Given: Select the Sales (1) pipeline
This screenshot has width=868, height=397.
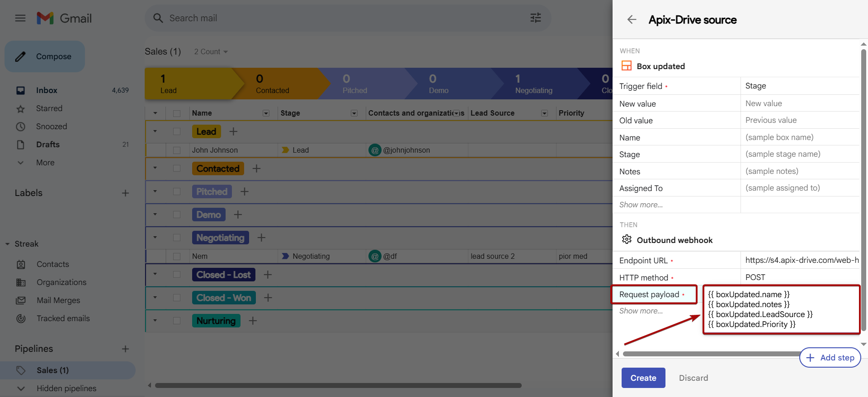Looking at the screenshot, I should [68, 370].
